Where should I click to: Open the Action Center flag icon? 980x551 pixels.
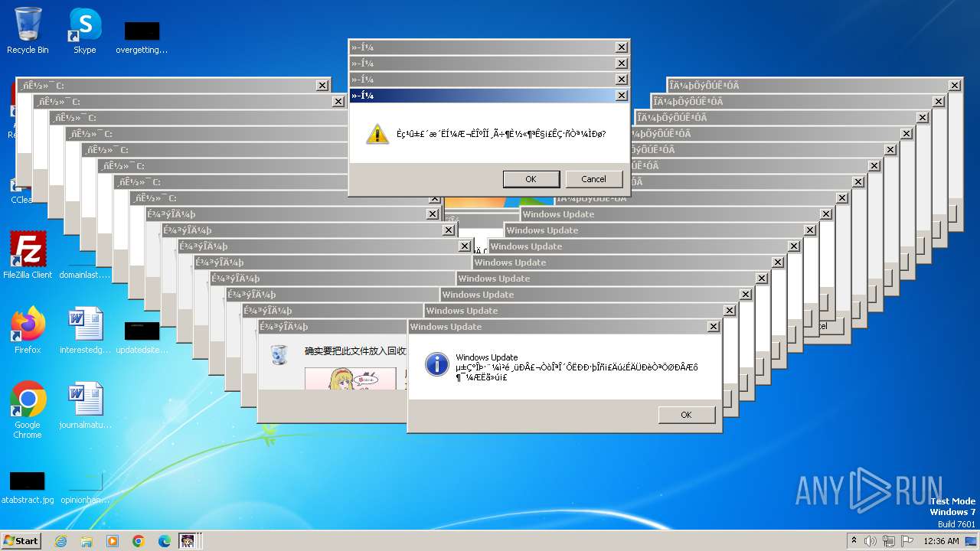coord(907,541)
